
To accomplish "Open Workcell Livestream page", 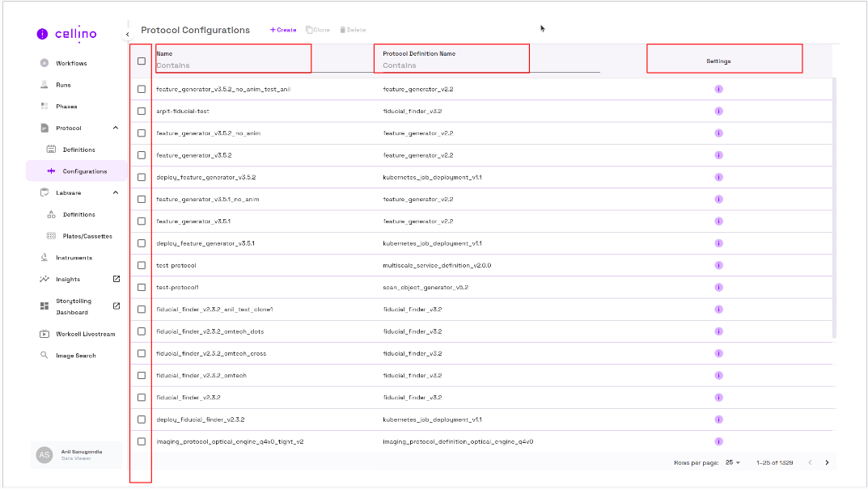I will (x=85, y=334).
